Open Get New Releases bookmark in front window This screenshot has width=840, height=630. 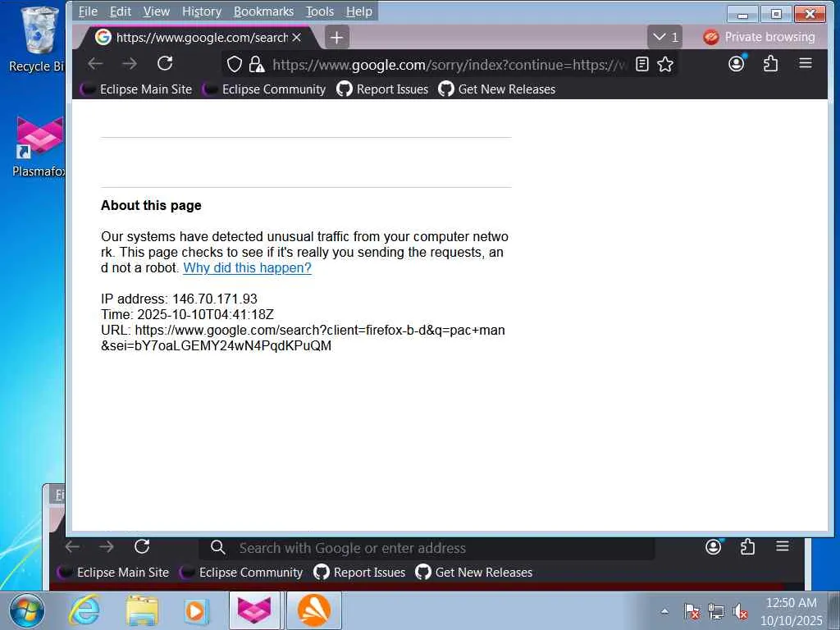496,89
